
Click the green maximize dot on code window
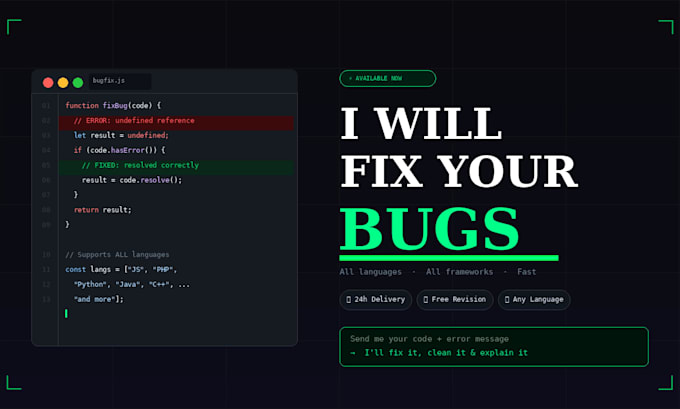pyautogui.click(x=78, y=82)
